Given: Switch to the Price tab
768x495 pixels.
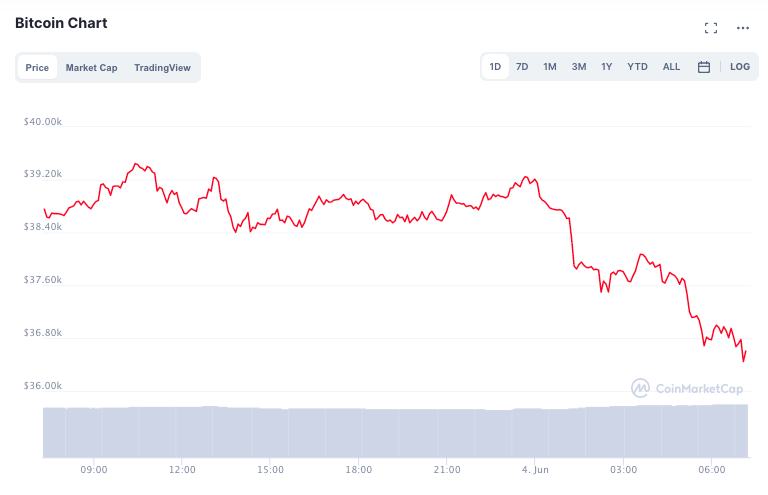Looking at the screenshot, I should (x=37, y=68).
